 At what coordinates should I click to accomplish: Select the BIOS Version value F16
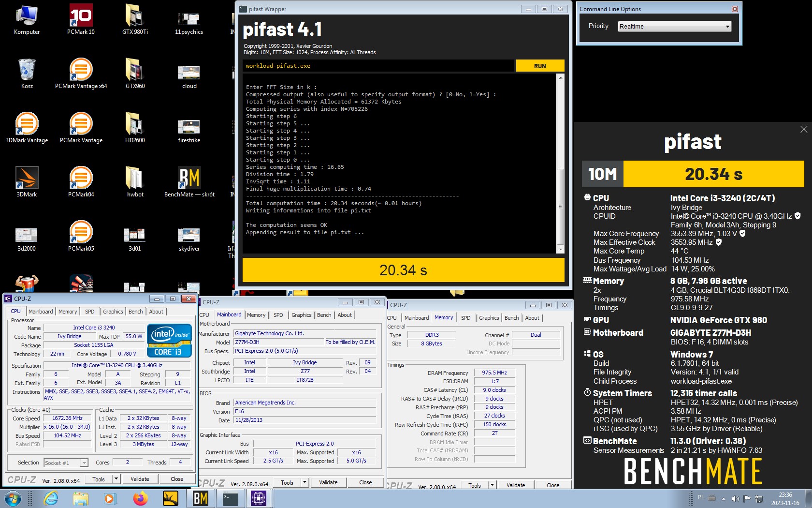tap(305, 411)
